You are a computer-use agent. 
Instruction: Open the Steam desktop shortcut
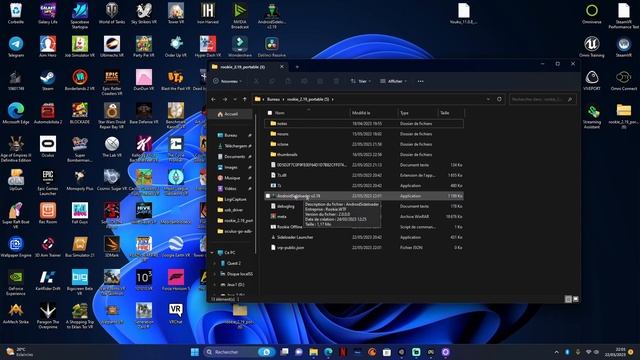click(48, 80)
